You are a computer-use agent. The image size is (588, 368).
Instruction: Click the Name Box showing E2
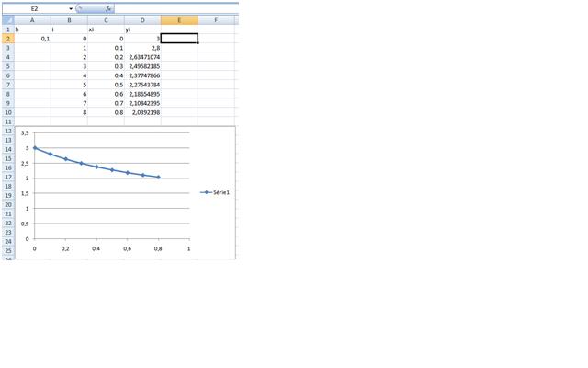pos(35,7)
